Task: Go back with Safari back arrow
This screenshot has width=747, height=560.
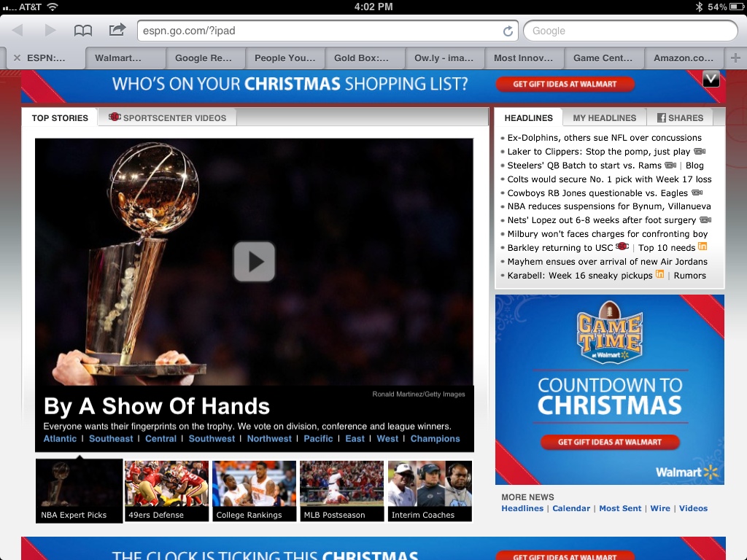Action: pos(18,31)
